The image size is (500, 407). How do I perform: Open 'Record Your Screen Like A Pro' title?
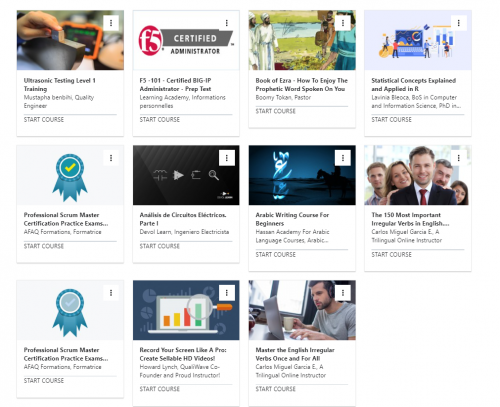click(x=183, y=354)
